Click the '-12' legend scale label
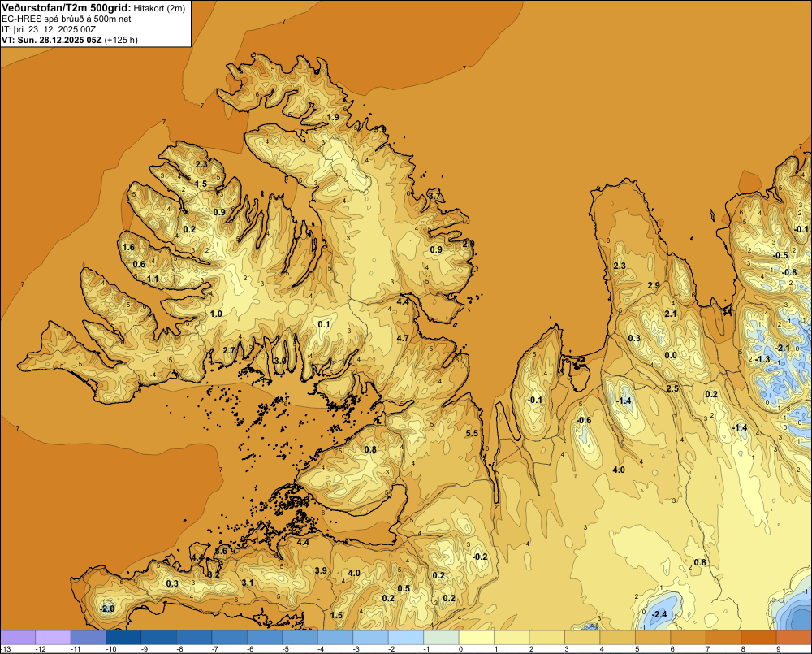Image resolution: width=812 pixels, height=654 pixels. (x=41, y=649)
